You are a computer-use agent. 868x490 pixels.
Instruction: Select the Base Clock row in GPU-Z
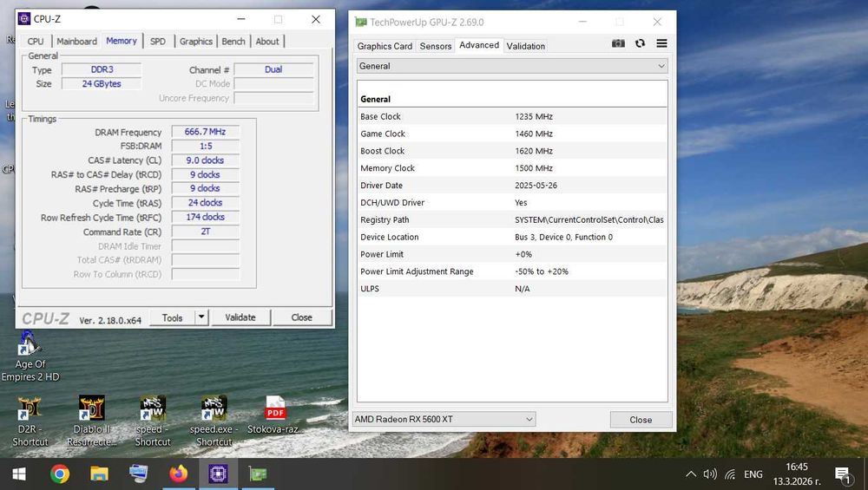(512, 116)
